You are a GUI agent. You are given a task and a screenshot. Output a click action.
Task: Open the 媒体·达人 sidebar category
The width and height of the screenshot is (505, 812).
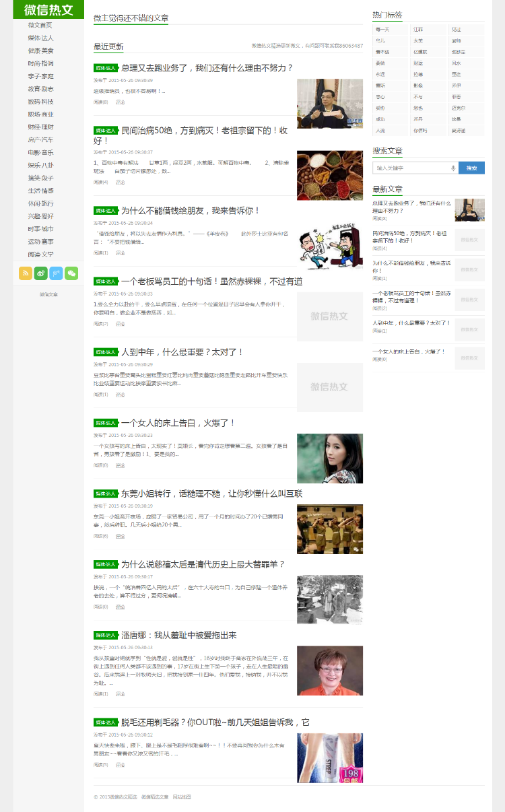[40, 38]
